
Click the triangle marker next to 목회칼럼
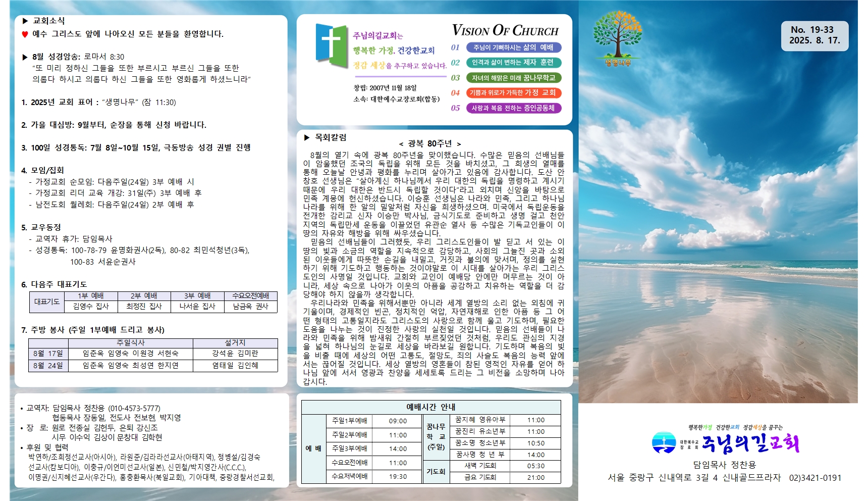point(307,137)
